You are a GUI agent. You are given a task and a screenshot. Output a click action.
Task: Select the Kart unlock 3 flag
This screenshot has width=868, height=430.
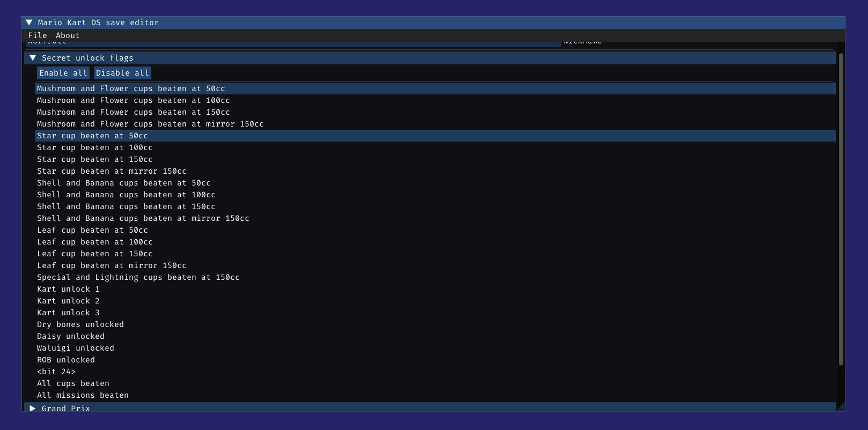[435, 313]
